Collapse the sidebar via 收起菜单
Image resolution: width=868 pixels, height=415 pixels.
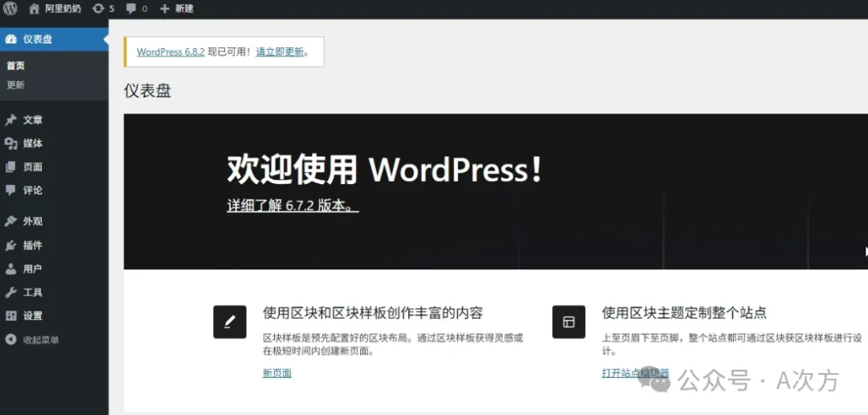[x=41, y=339]
